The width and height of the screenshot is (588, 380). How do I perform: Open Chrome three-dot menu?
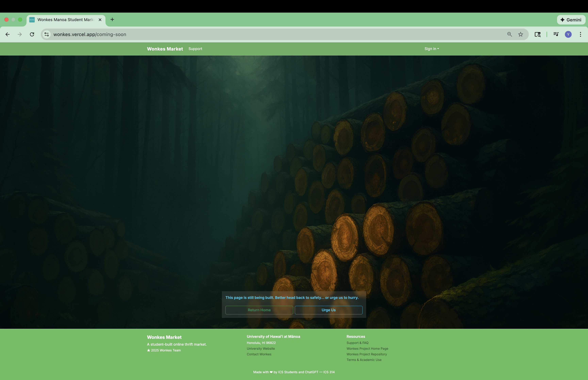580,34
